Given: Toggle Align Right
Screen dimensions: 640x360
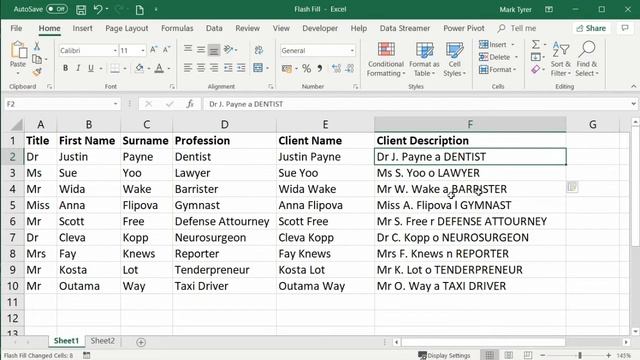Looking at the screenshot, I should point(214,68).
